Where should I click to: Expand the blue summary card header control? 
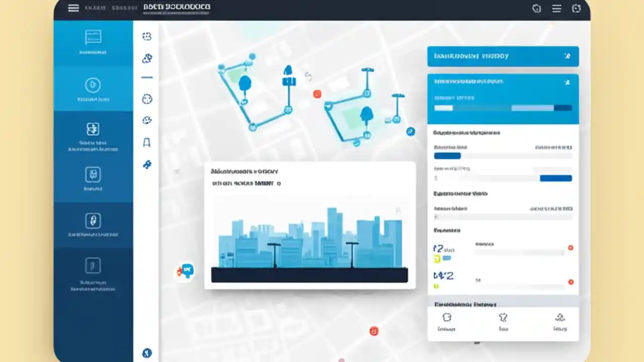[568, 81]
